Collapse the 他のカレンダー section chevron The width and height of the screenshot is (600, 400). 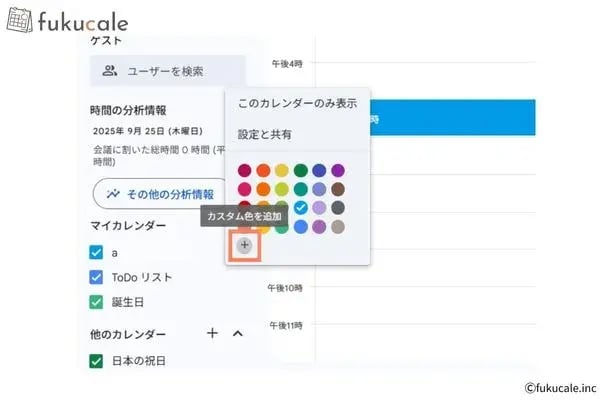click(238, 333)
